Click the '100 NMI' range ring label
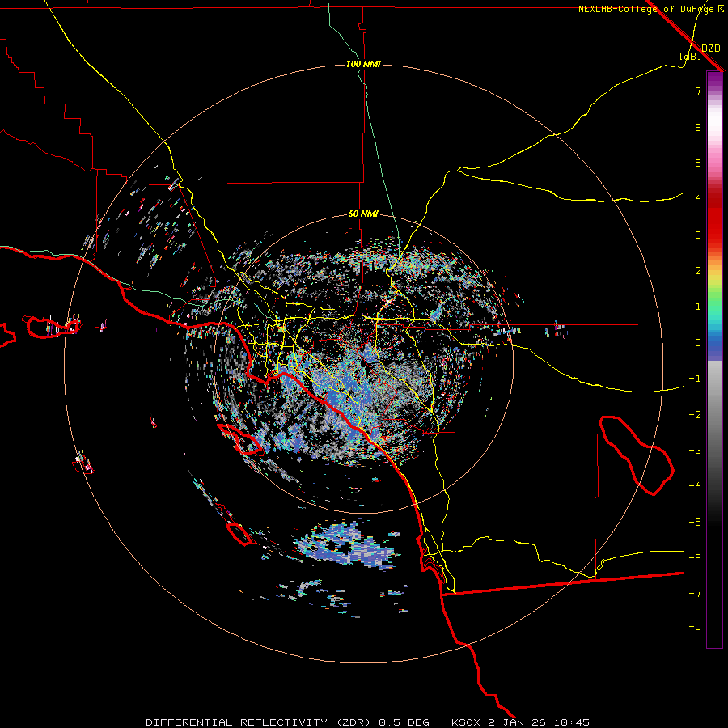Image resolution: width=728 pixels, height=728 pixels. point(363,64)
